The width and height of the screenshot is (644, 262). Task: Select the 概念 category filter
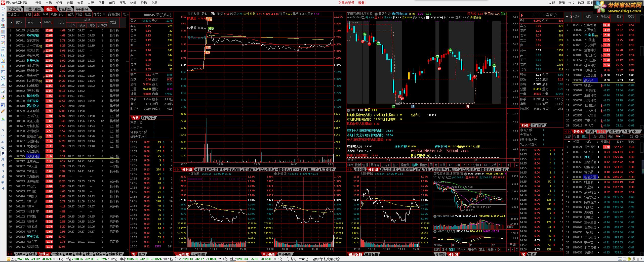click(585, 137)
